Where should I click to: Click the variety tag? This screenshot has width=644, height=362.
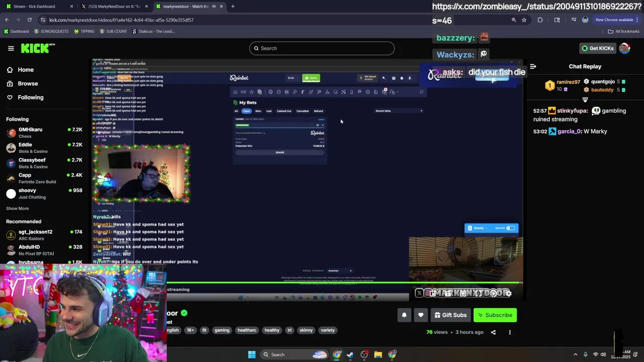328,330
